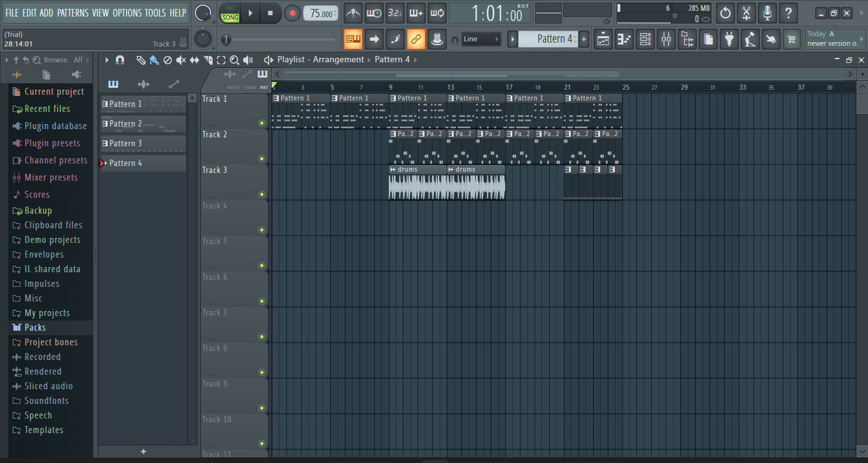
Task: Toggle the loop record button
Action: [437, 13]
